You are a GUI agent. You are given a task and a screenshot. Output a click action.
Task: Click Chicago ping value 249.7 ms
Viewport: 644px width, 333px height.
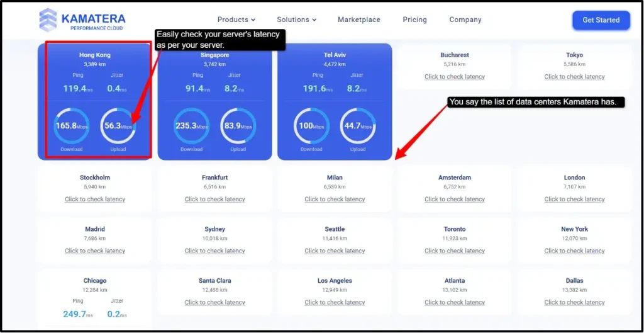click(x=78, y=315)
